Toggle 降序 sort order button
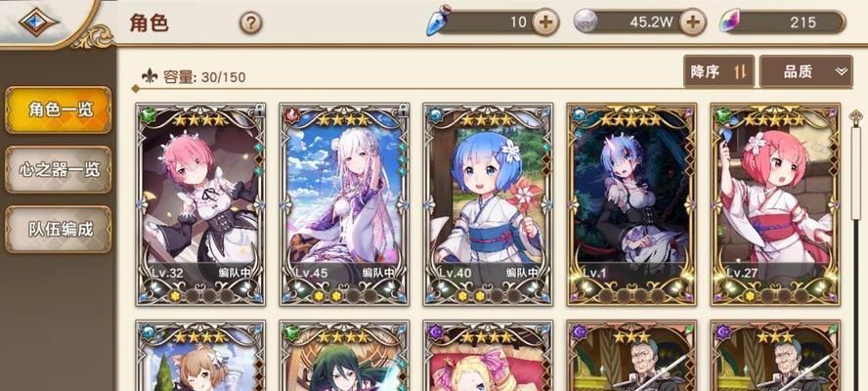868x391 pixels. (x=718, y=71)
